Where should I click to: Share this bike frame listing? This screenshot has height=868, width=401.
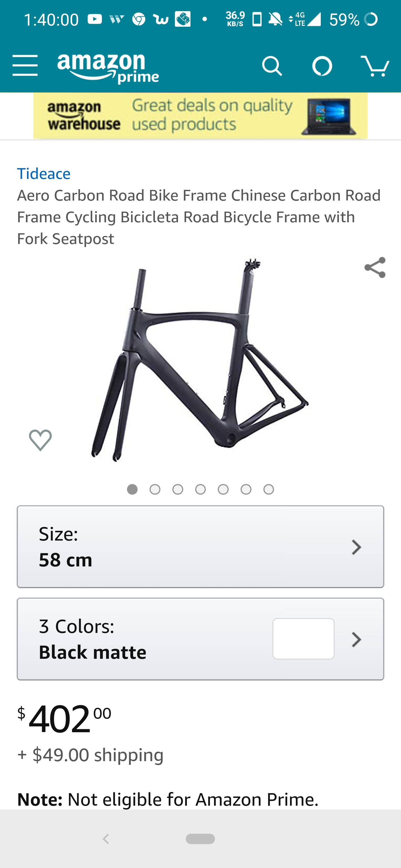coord(375,268)
